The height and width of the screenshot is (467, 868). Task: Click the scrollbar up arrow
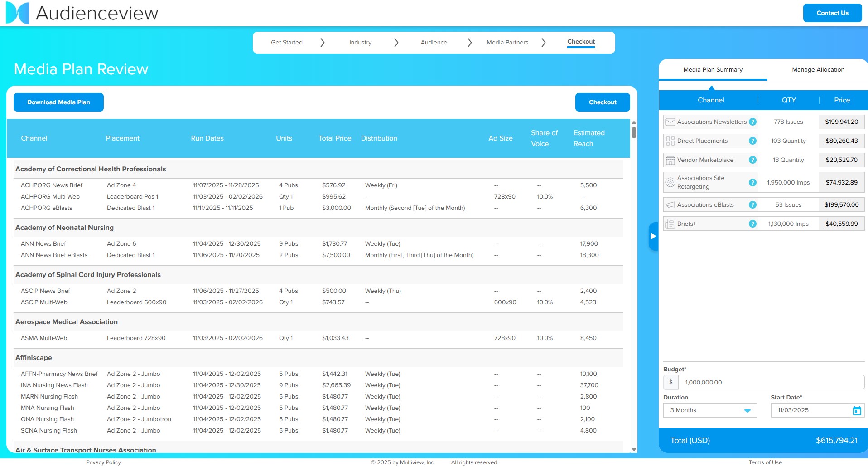coord(634,123)
